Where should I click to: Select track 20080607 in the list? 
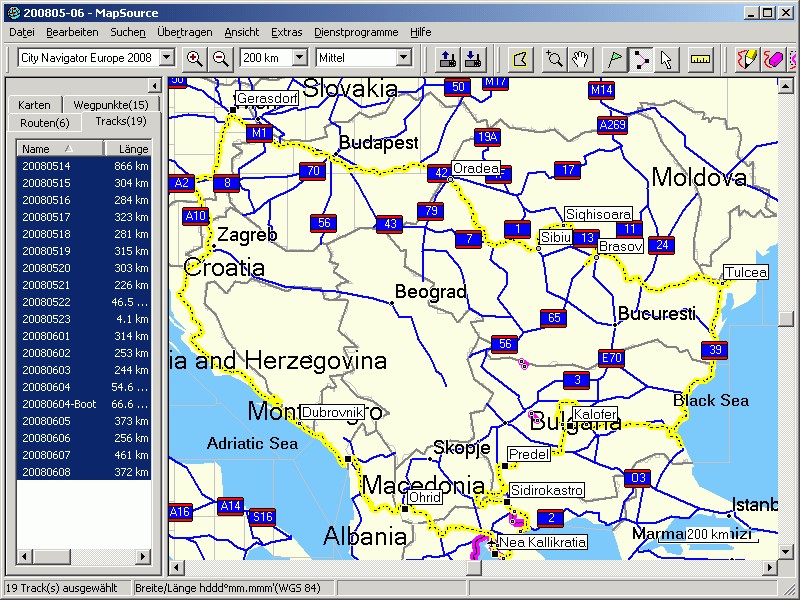[84, 455]
